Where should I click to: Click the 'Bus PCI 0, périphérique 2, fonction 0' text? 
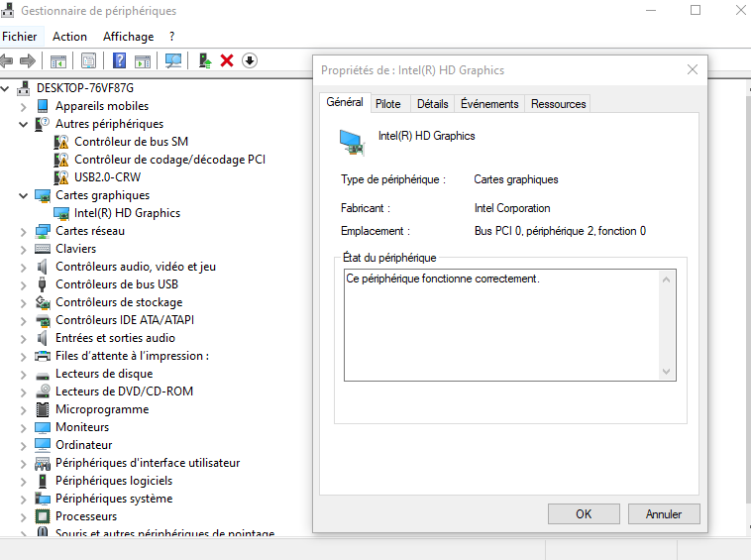click(x=560, y=231)
